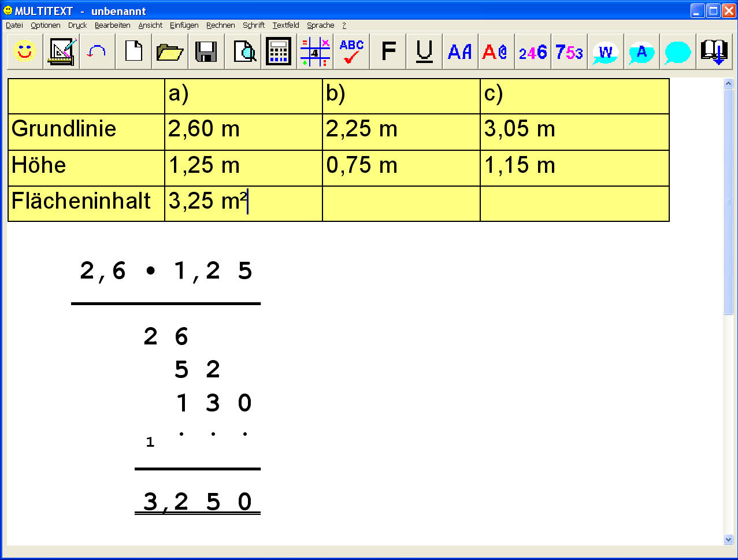This screenshot has height=560, width=738.
Task: Open an existing file
Action: 169,51
